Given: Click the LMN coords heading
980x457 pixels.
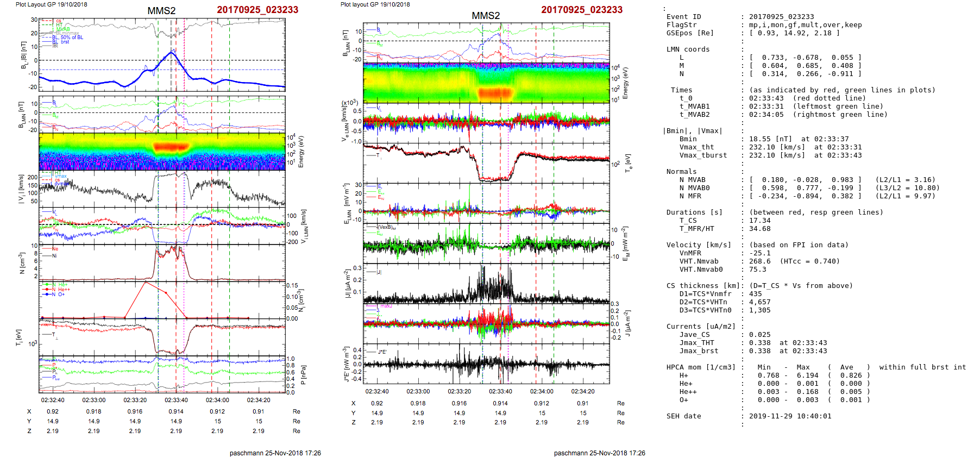Looking at the screenshot, I should click(x=688, y=49).
